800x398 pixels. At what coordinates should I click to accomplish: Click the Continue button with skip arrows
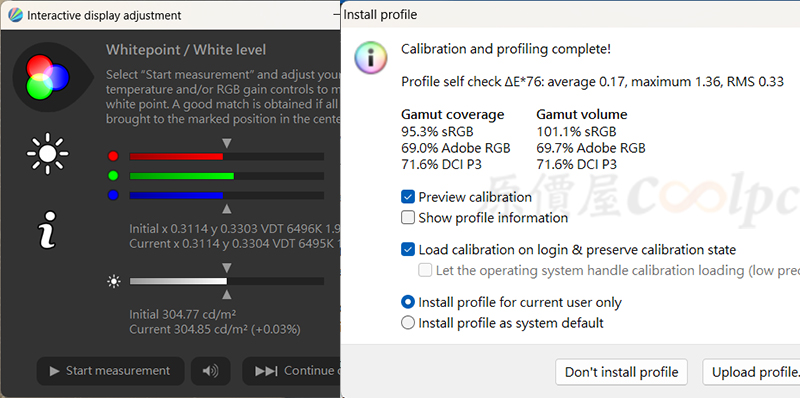click(291, 371)
